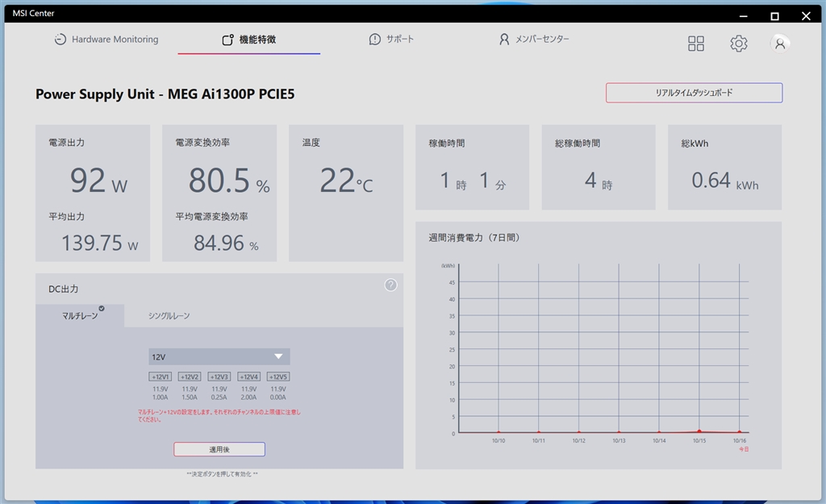Click the 総稼働時間 4 時 card
This screenshot has width=826, height=504.
coord(599,167)
